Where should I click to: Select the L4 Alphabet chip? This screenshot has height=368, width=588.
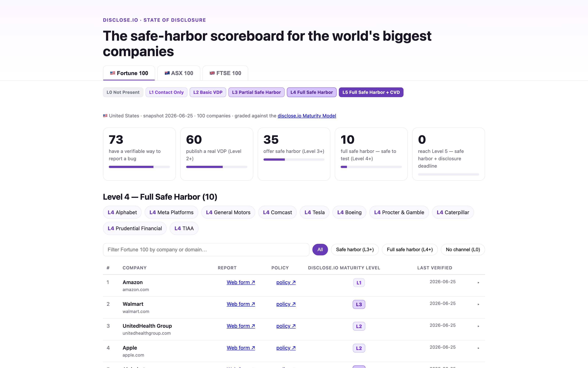[x=122, y=212]
